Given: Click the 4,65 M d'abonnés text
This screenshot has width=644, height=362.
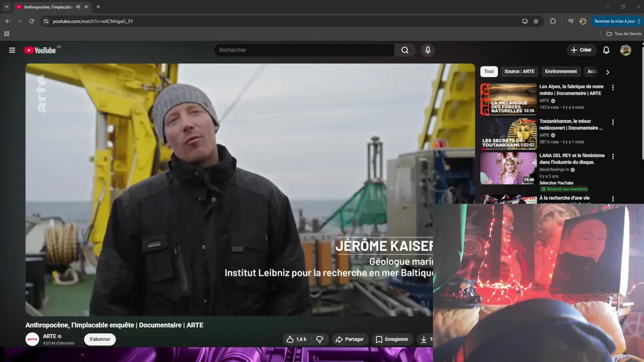Looking at the screenshot, I should 59,343.
